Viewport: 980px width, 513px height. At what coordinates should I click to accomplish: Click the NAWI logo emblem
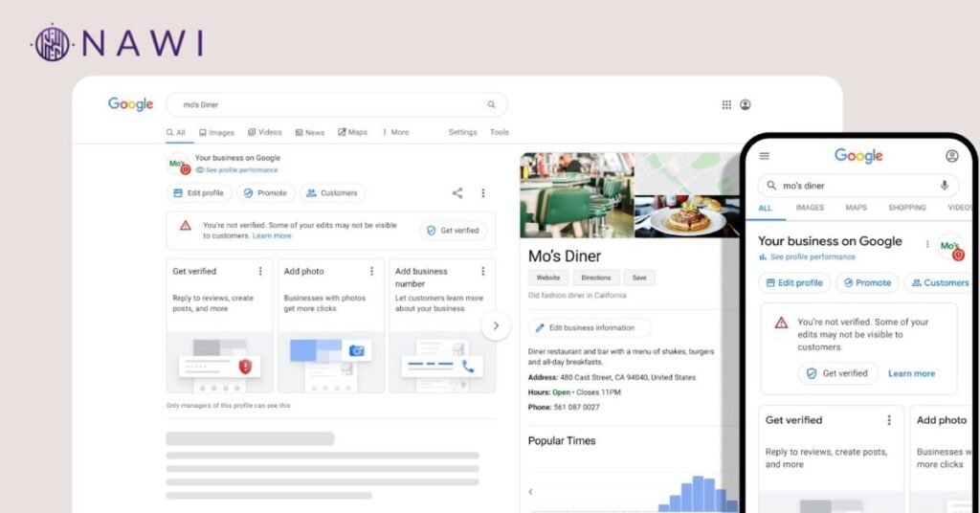[52, 43]
